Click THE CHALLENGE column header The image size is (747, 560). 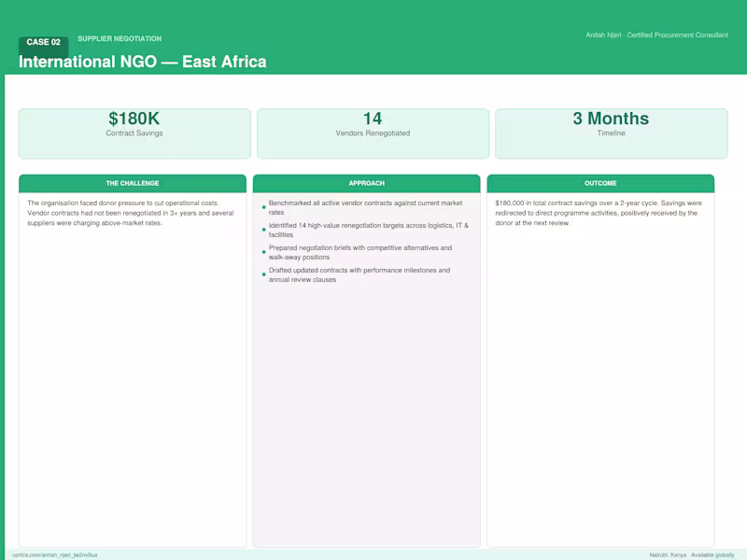(x=133, y=183)
